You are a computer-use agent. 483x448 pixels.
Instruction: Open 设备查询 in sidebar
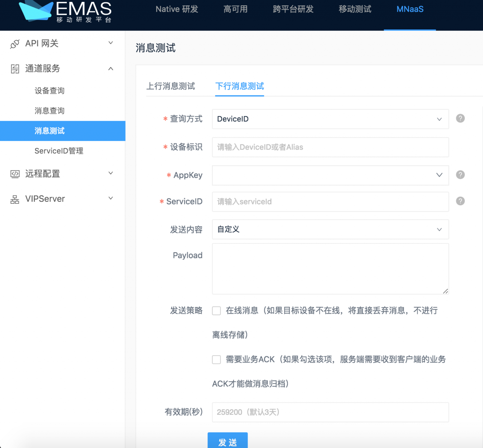click(49, 91)
